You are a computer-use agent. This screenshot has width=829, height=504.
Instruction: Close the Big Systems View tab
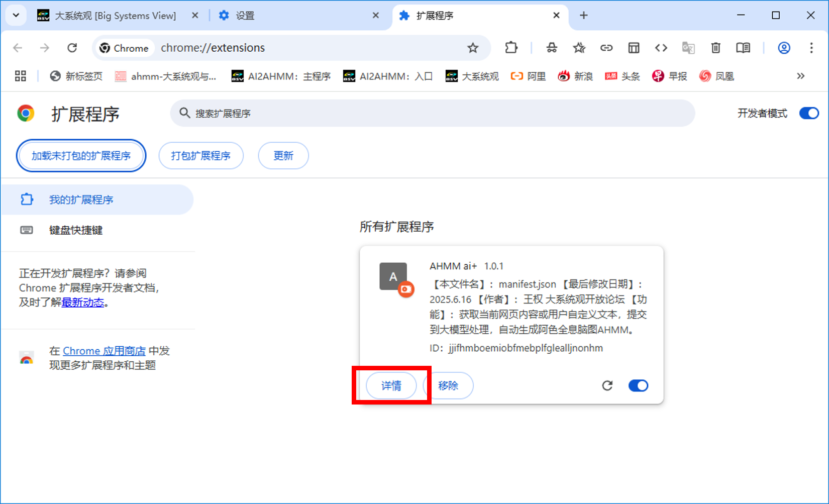(195, 16)
